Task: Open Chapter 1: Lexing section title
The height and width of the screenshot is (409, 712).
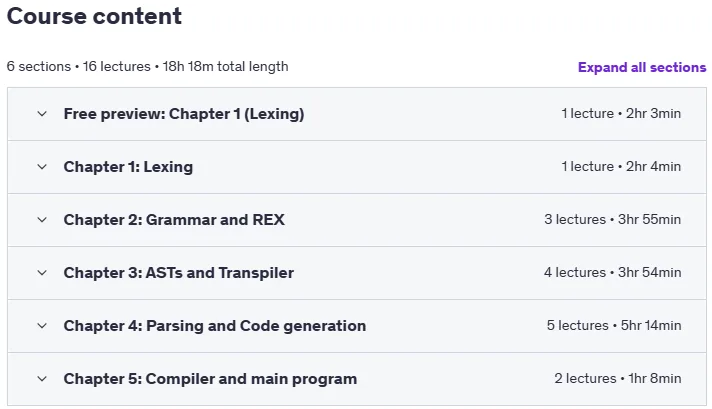Action: (x=128, y=167)
